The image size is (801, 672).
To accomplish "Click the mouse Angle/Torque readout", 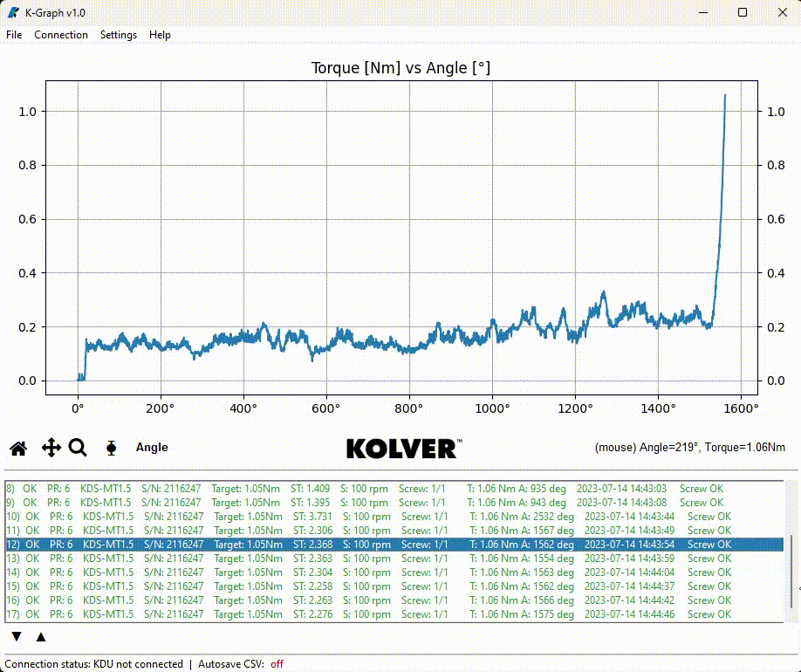I will click(689, 448).
